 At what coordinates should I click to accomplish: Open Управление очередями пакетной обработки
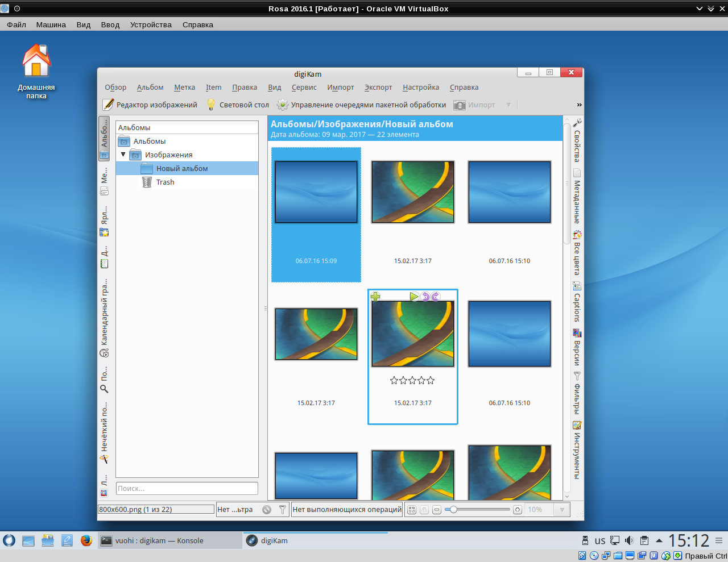(x=361, y=105)
